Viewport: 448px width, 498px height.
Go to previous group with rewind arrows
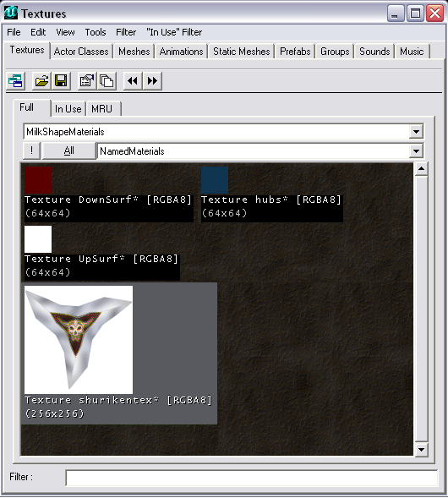133,80
